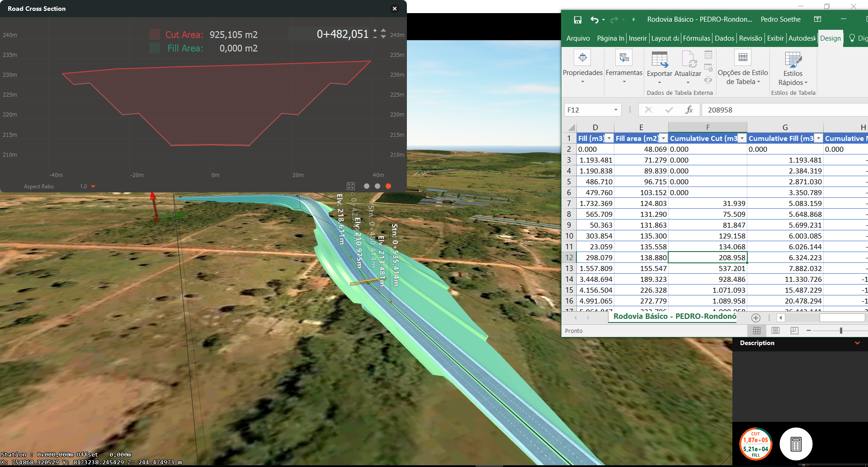
Task: Click the Exportar table icon
Action: (x=659, y=60)
